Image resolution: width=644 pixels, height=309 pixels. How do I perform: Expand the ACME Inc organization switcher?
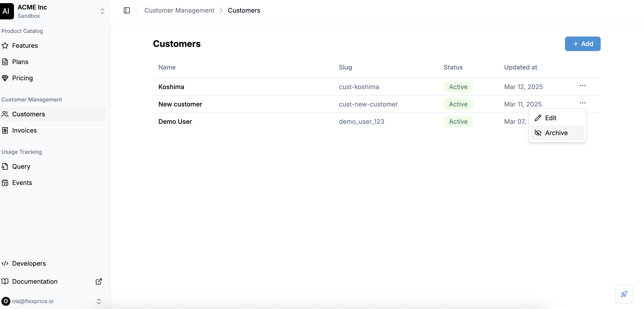point(102,11)
